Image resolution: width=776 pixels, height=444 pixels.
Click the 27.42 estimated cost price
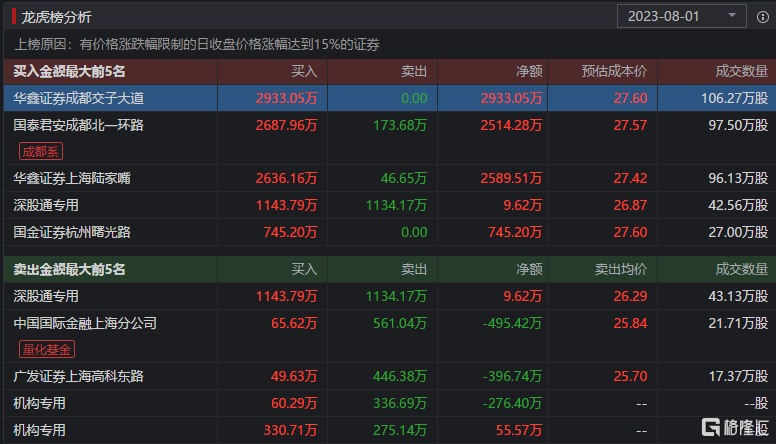pos(630,178)
